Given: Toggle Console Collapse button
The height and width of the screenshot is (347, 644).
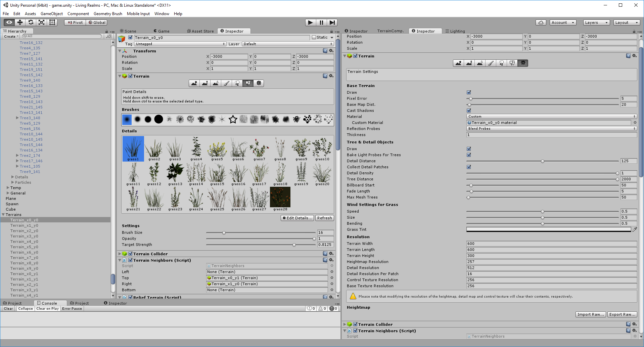Looking at the screenshot, I should click(x=26, y=309).
